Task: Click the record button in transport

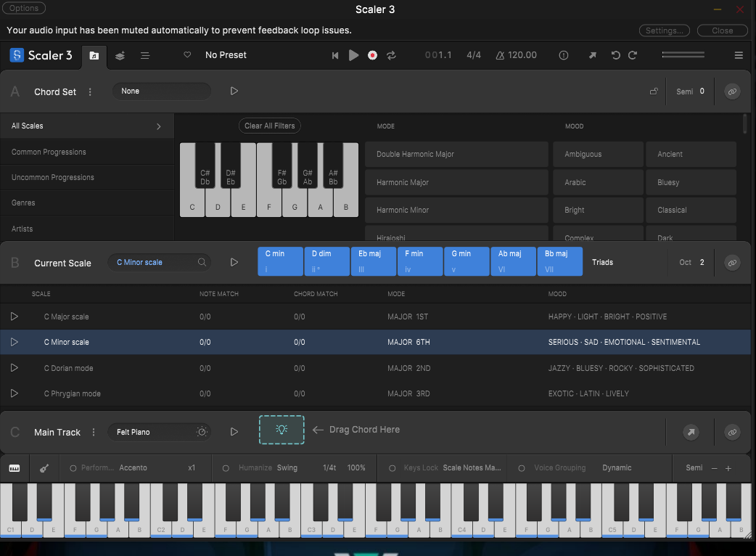Action: [372, 55]
